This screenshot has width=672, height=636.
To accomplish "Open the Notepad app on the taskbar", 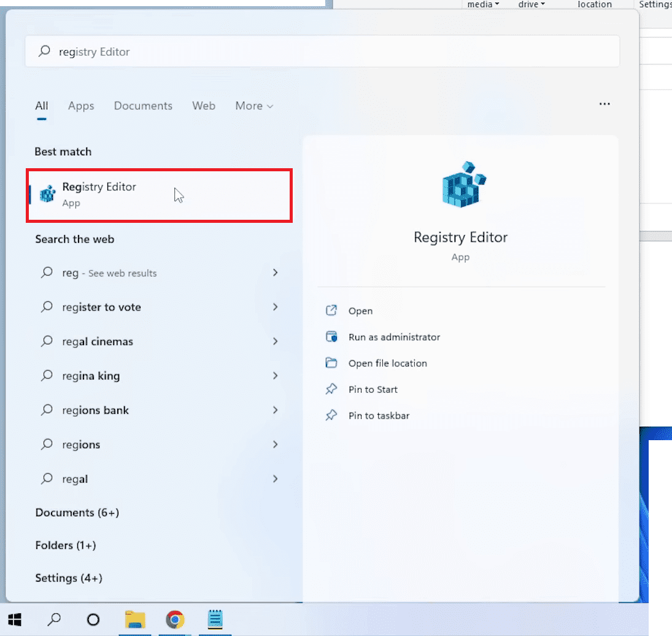I will pos(215,620).
